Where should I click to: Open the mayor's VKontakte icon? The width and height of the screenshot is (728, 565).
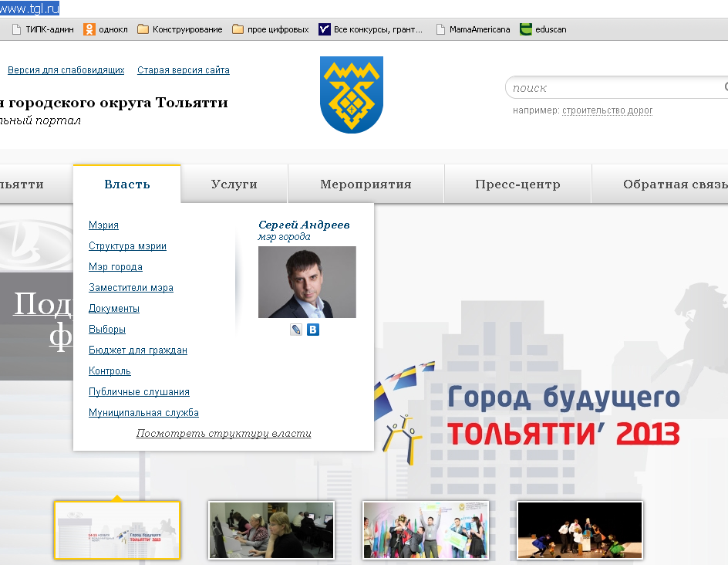[x=312, y=330]
